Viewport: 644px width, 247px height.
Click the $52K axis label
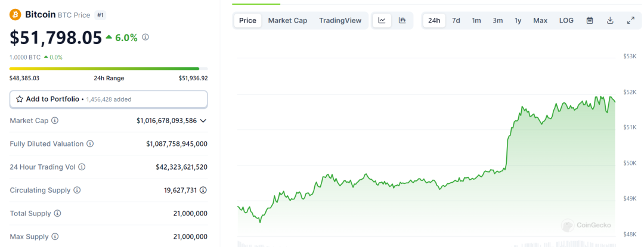tap(630, 92)
